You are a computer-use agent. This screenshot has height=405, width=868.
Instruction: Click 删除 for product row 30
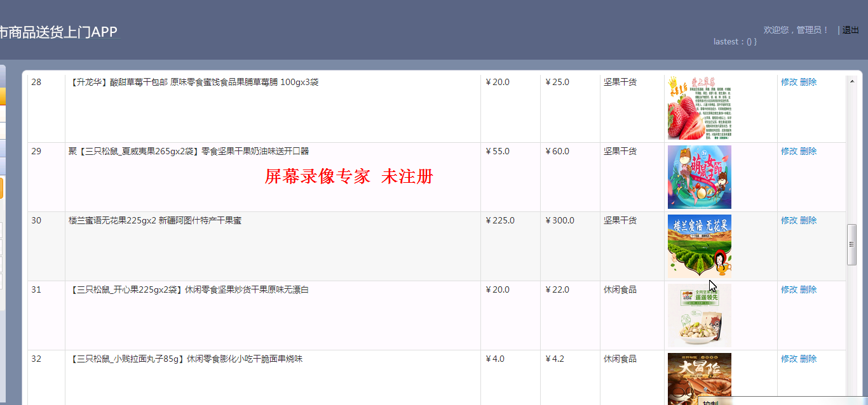click(808, 220)
